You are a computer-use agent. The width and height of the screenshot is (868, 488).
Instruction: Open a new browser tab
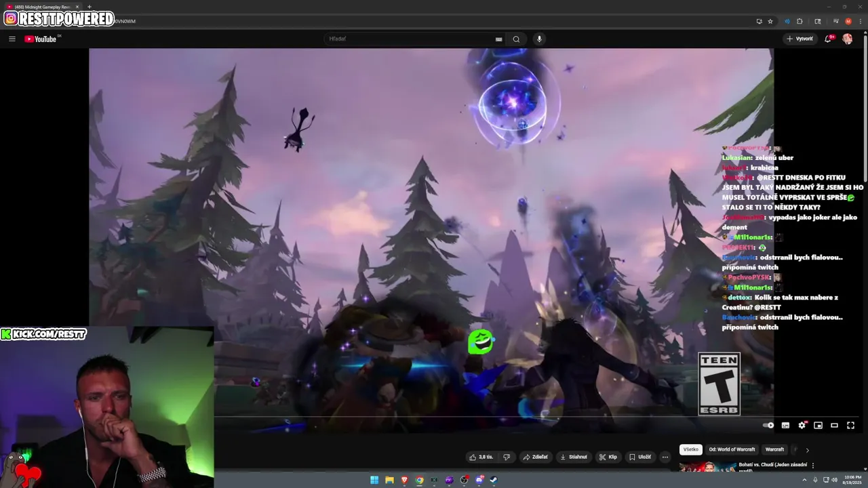coord(89,7)
